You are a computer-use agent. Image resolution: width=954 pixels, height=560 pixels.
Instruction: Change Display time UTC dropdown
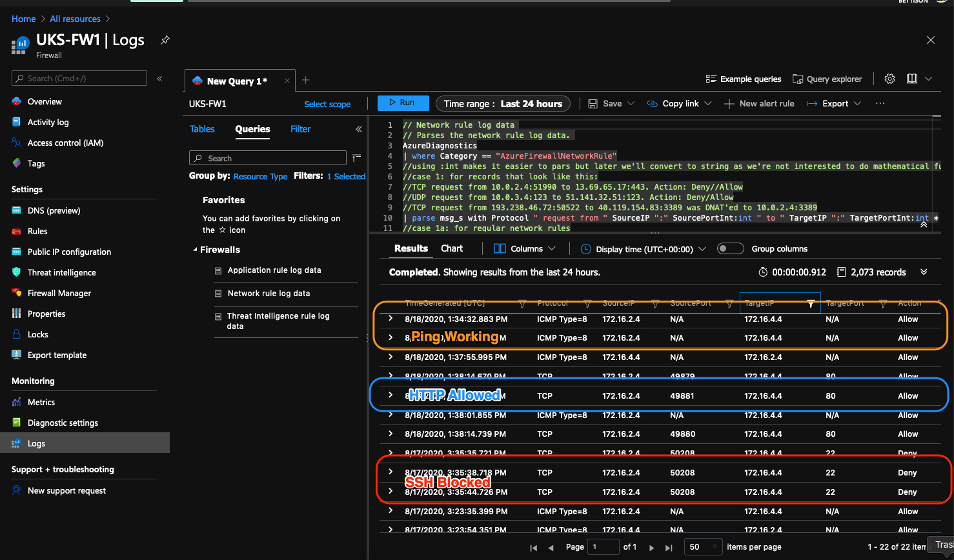pyautogui.click(x=644, y=249)
